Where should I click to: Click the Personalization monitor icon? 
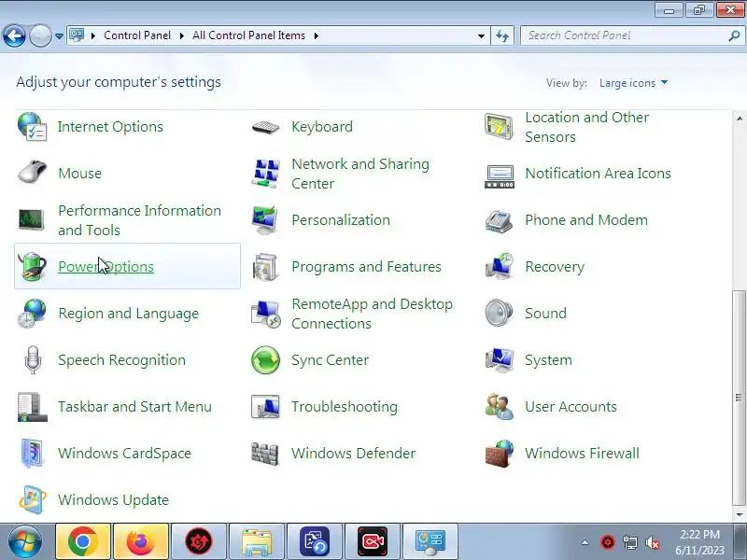pyautogui.click(x=265, y=220)
